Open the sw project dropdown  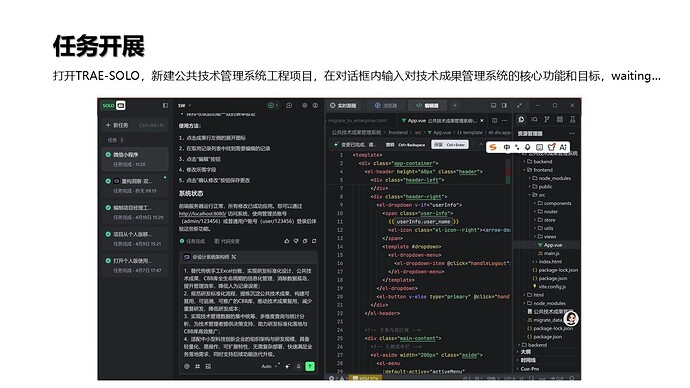[x=184, y=106]
